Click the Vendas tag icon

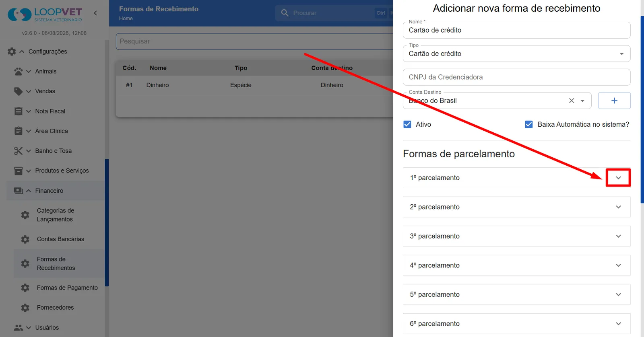tap(19, 91)
